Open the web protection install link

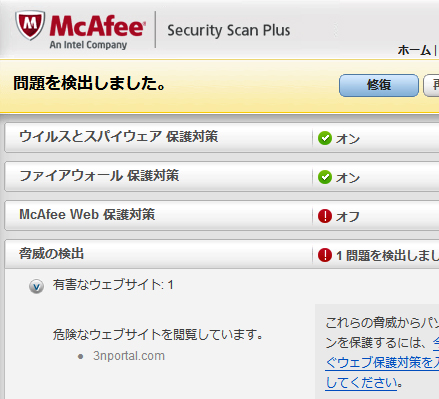pos(382,363)
